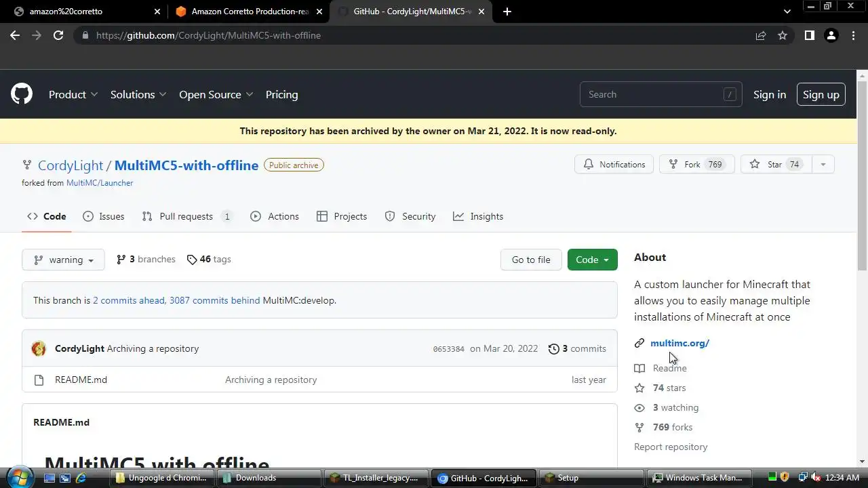This screenshot has height=488, width=868.
Task: Click the README.md file icon
Action: (x=39, y=380)
